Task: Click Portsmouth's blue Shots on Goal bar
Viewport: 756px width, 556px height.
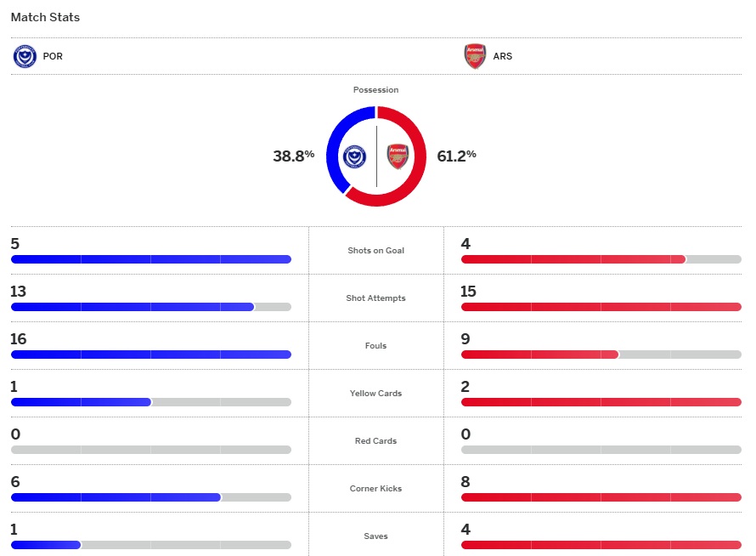Action: tap(151, 259)
